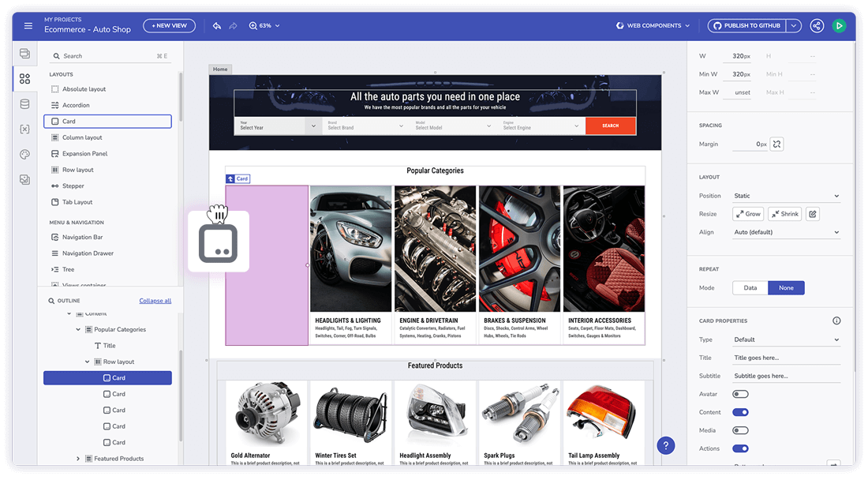
Task: Open the Position Static dropdown
Action: (x=786, y=196)
